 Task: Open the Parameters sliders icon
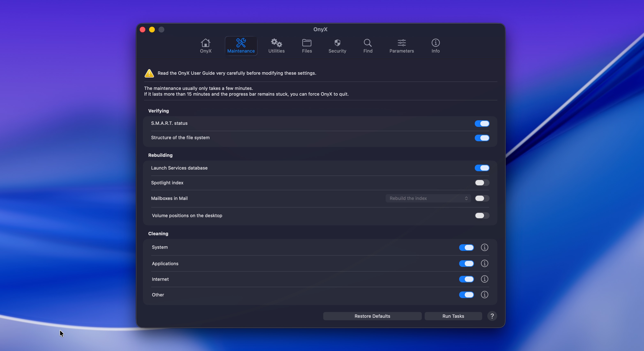point(401,43)
